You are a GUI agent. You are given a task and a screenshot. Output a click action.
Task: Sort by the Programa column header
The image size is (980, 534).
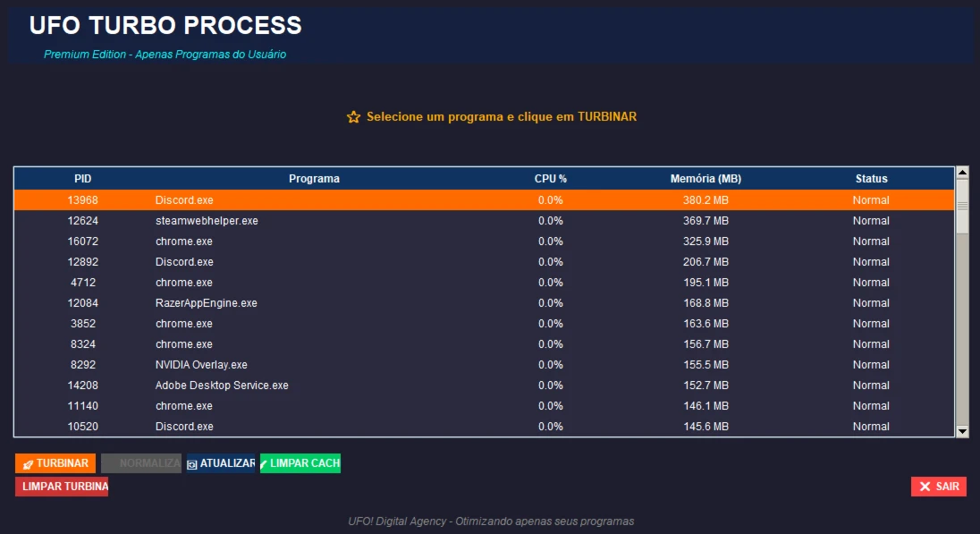[314, 179]
